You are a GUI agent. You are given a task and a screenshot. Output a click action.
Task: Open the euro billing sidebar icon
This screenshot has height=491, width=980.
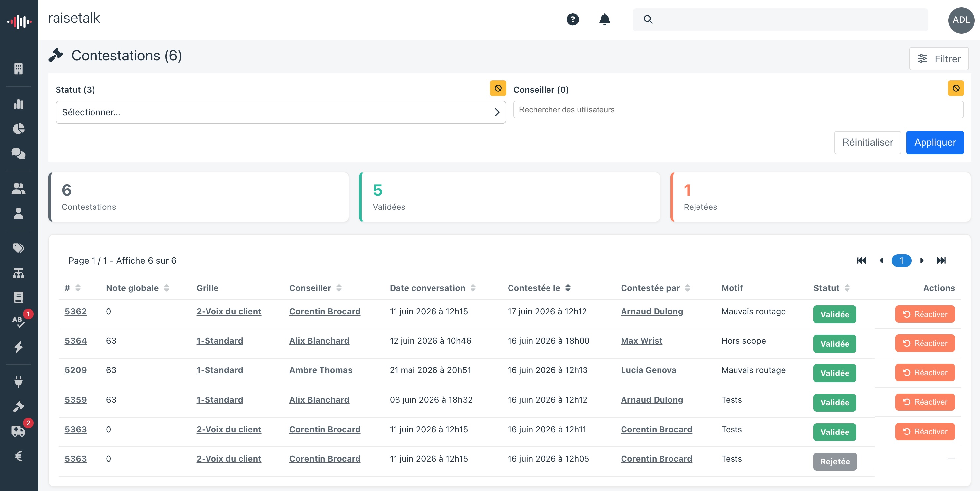[18, 456]
